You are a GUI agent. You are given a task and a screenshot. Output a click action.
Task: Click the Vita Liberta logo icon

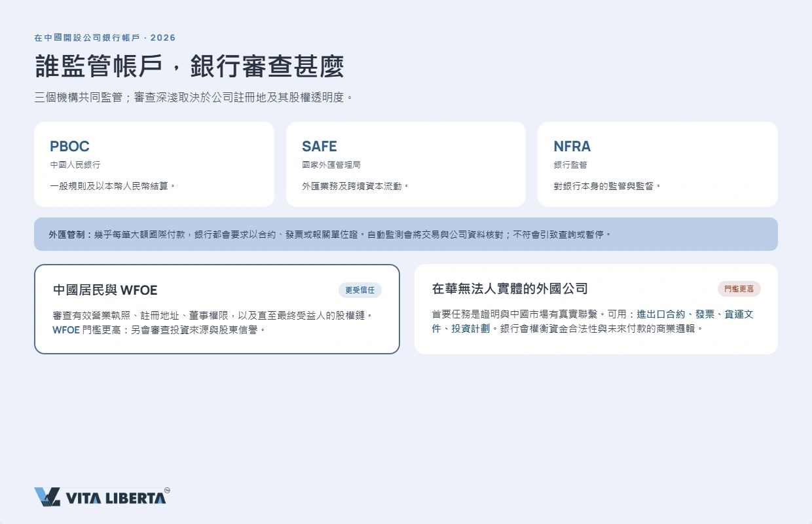click(x=47, y=496)
